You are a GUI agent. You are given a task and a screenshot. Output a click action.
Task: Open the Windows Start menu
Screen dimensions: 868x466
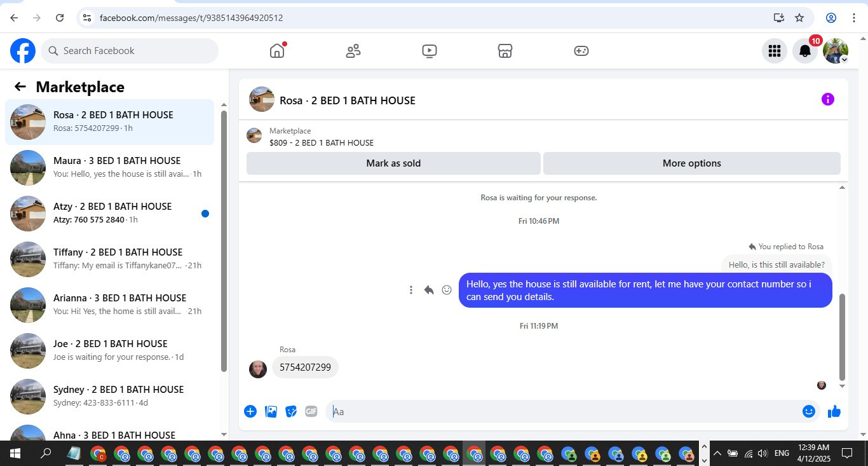click(15, 454)
